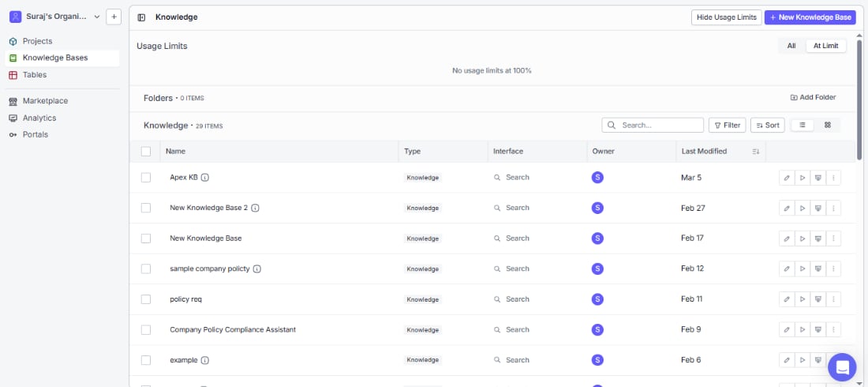Open the three-dot menu for Apex KB
868x387 pixels.
[x=833, y=178]
